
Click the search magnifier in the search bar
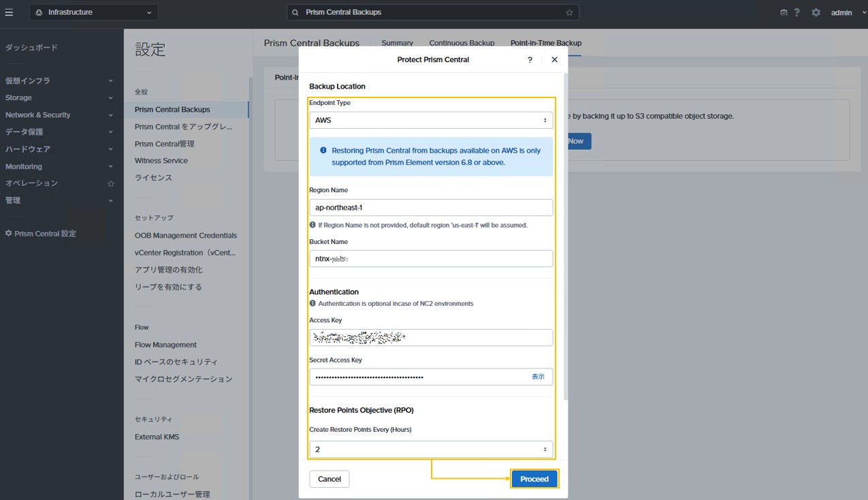click(x=295, y=12)
